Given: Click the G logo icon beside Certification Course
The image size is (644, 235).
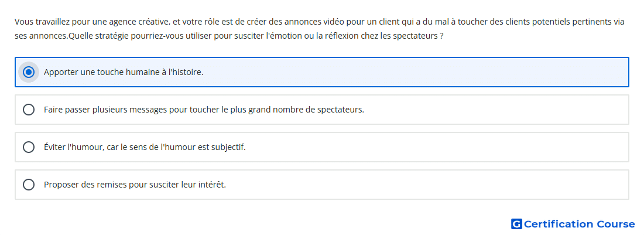Looking at the screenshot, I should (x=516, y=224).
